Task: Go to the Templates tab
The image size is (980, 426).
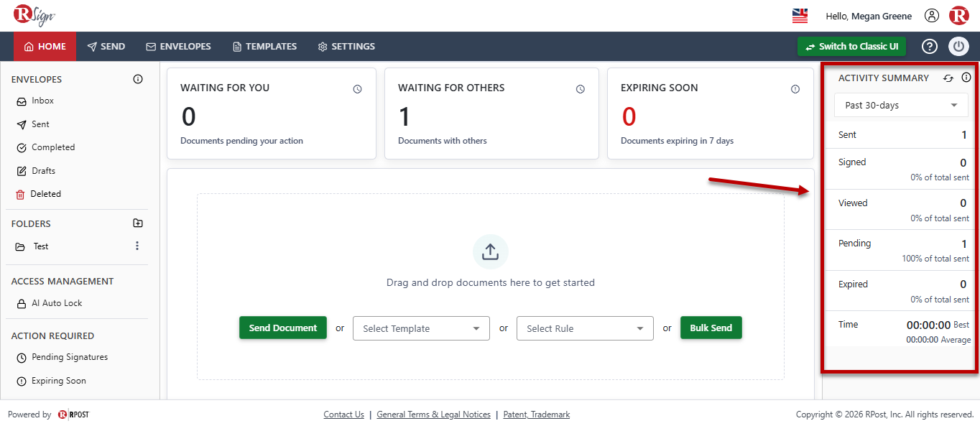Action: click(264, 47)
